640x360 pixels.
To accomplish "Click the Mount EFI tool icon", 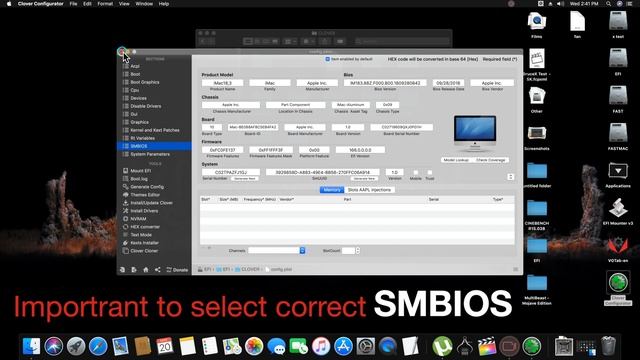I will click(125, 171).
